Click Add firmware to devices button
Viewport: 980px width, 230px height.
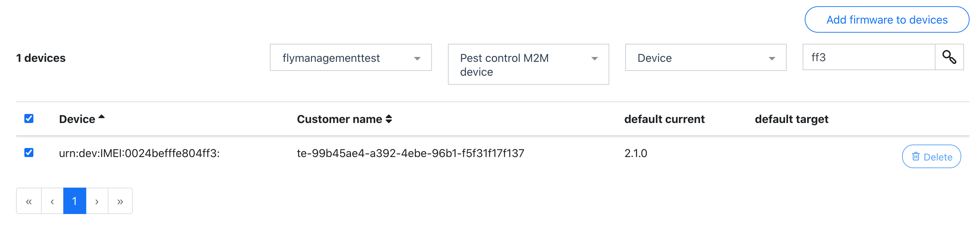click(x=887, y=20)
